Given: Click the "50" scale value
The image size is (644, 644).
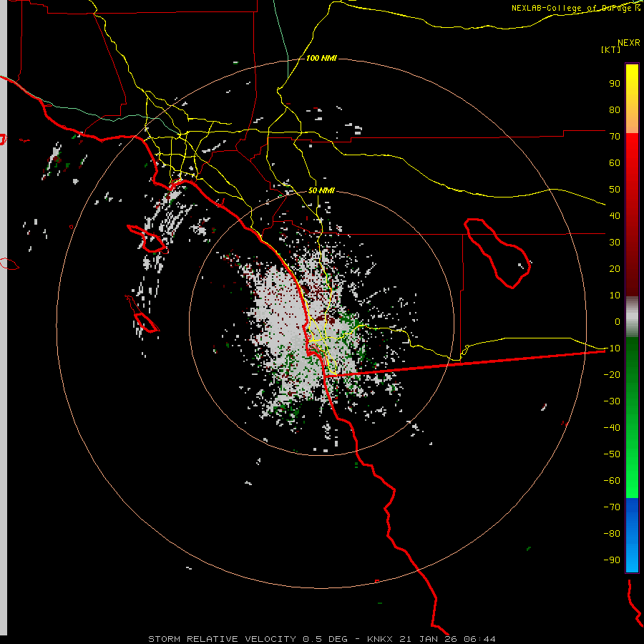Looking at the screenshot, I should pos(615,190).
